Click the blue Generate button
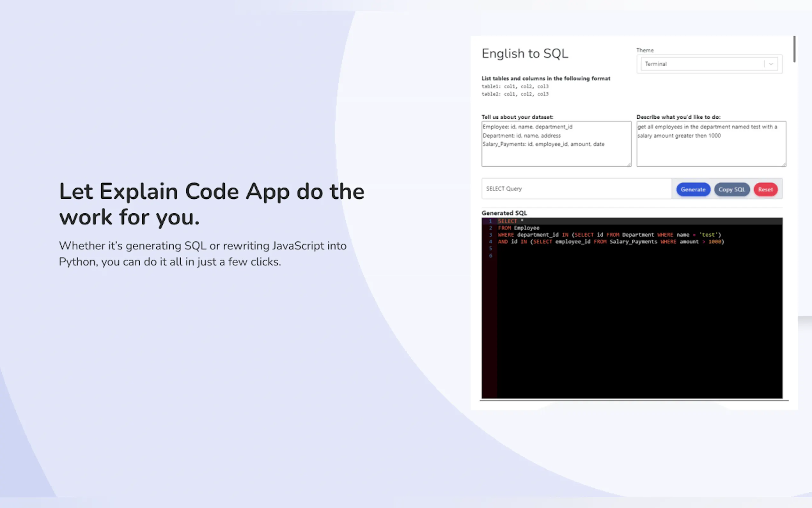This screenshot has width=812, height=508. tap(693, 189)
